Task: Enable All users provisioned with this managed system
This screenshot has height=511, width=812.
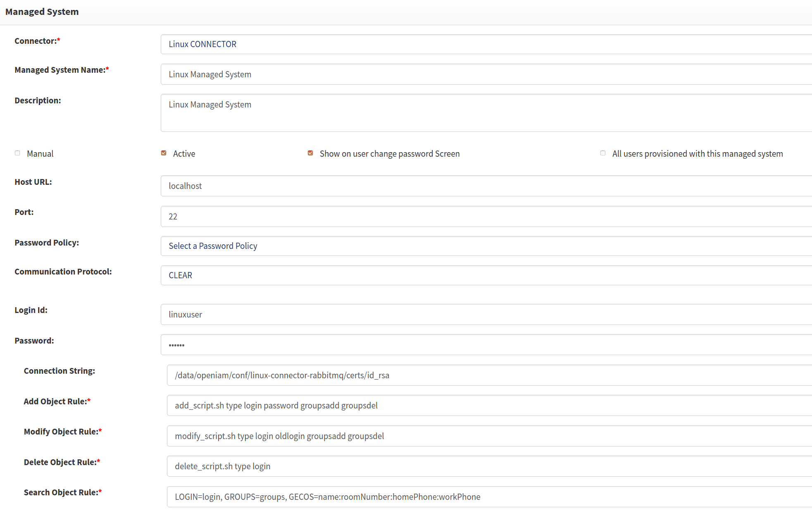Action: [603, 153]
